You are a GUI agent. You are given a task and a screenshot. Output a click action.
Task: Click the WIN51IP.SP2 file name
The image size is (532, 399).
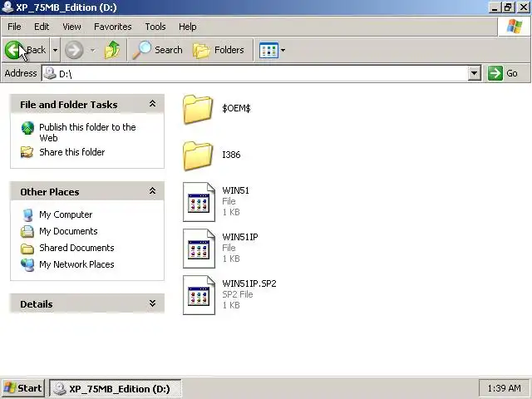click(x=249, y=283)
